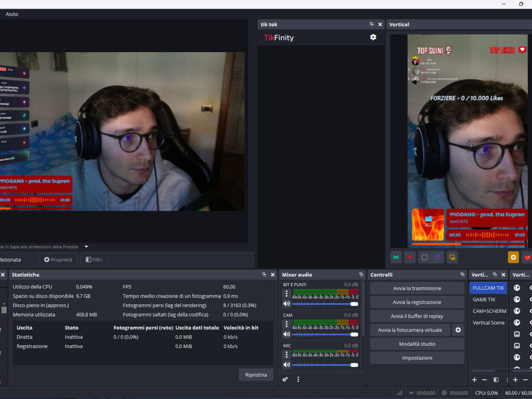Click FPS value 60.00 in Statistiche
This screenshot has height=399, width=532.
click(x=229, y=287)
